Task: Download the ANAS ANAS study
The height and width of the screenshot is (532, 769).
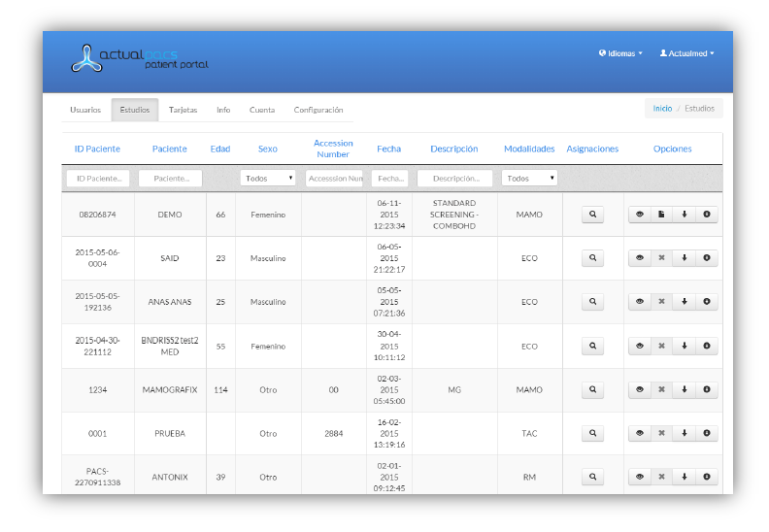Action: tap(685, 302)
